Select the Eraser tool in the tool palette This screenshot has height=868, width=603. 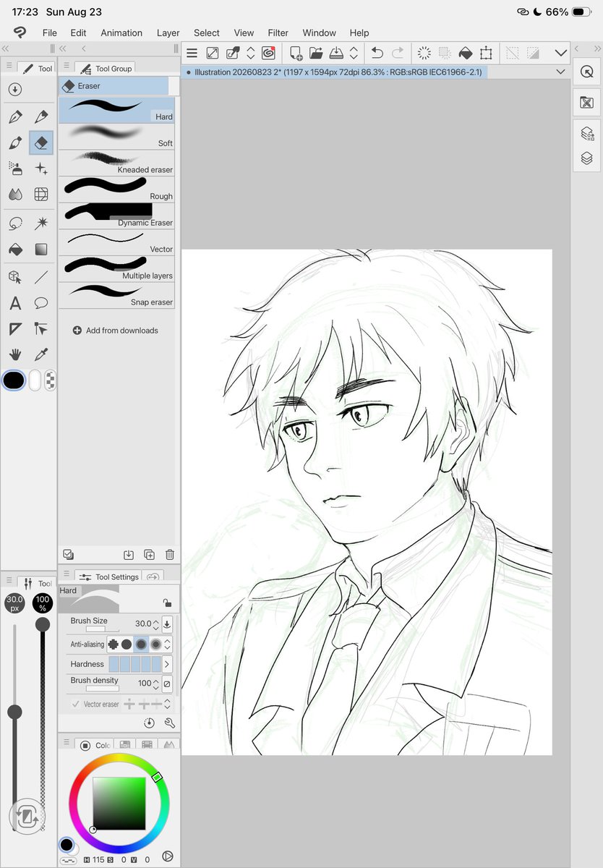[41, 142]
